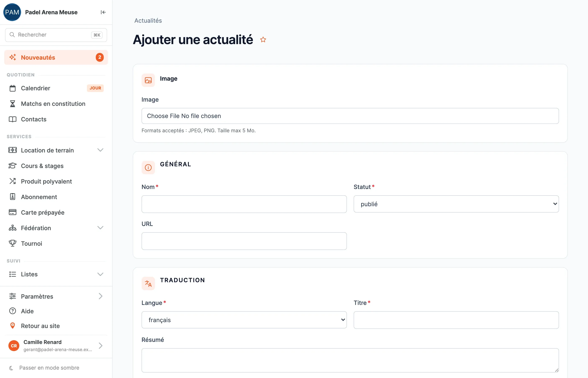Focus the Rechercher search box
This screenshot has height=378, width=588.
56,35
